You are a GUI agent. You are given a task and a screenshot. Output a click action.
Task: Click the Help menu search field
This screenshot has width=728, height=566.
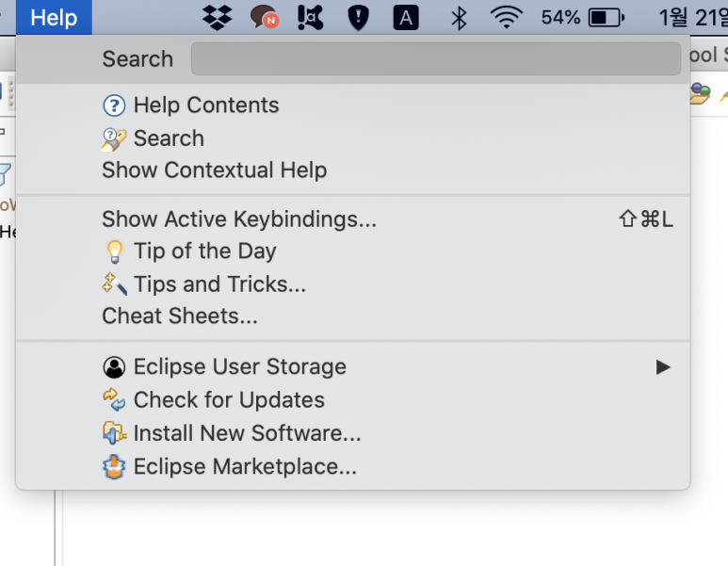click(436, 58)
